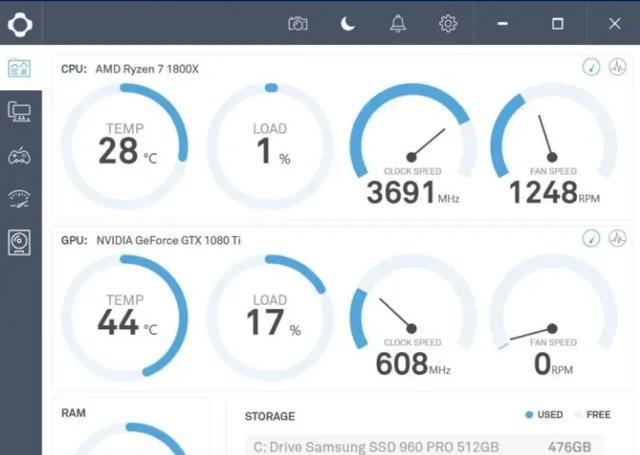Open the storage drive sidebar tab

coord(19,242)
